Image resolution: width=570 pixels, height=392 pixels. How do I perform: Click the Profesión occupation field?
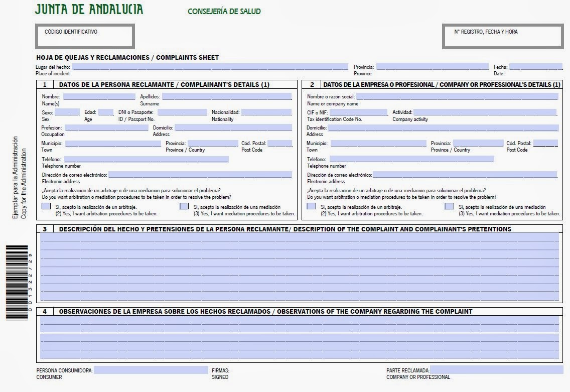point(106,127)
